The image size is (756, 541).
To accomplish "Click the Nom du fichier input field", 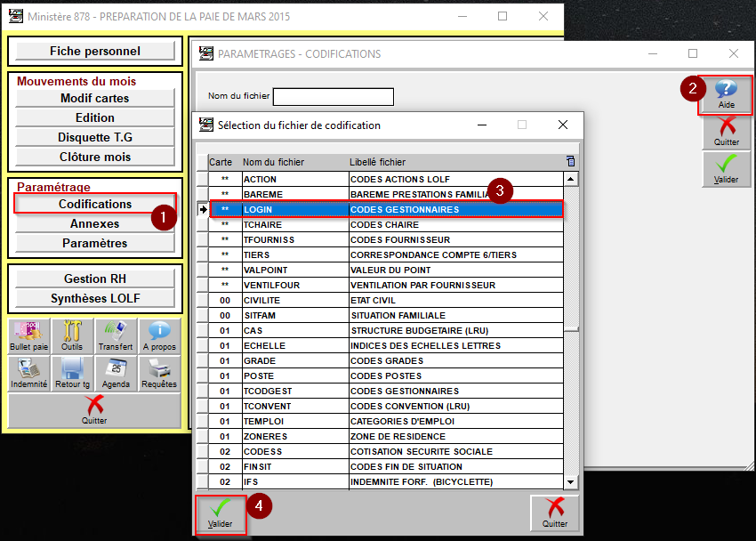I will (x=333, y=96).
